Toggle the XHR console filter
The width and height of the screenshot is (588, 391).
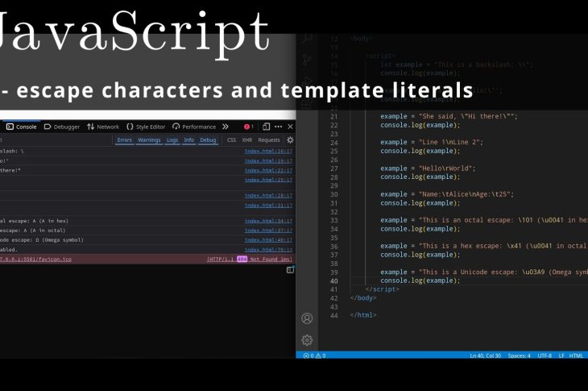[x=247, y=140]
